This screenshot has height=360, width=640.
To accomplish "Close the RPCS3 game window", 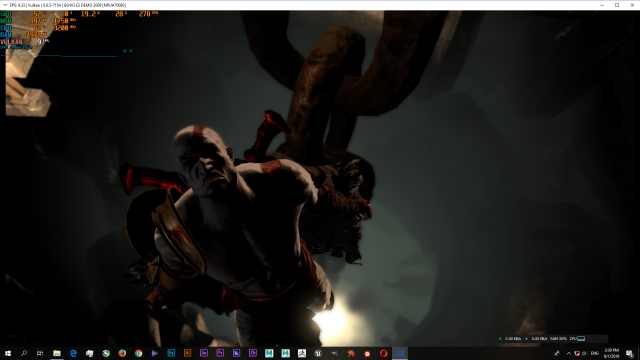I will 632,5.
